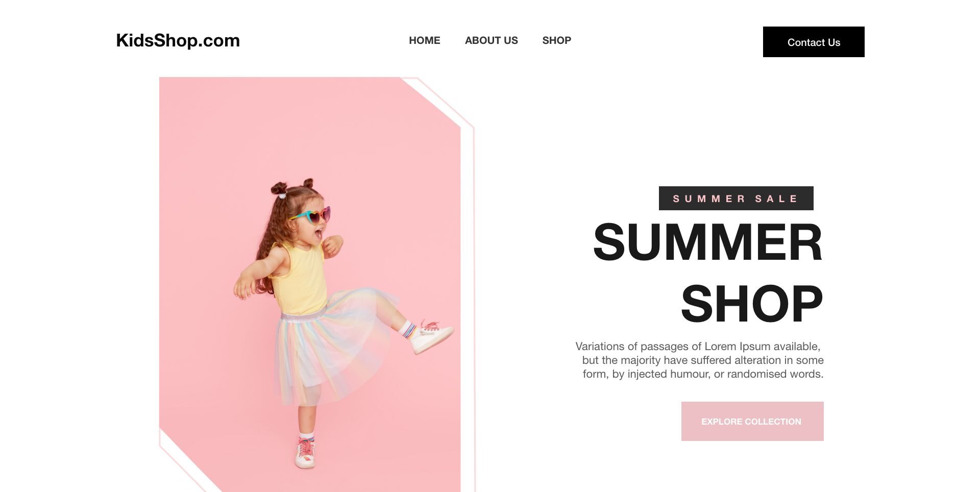Screen dimensions: 980x492
Task: Click the dark SUMMER SALE badge
Action: [736, 198]
